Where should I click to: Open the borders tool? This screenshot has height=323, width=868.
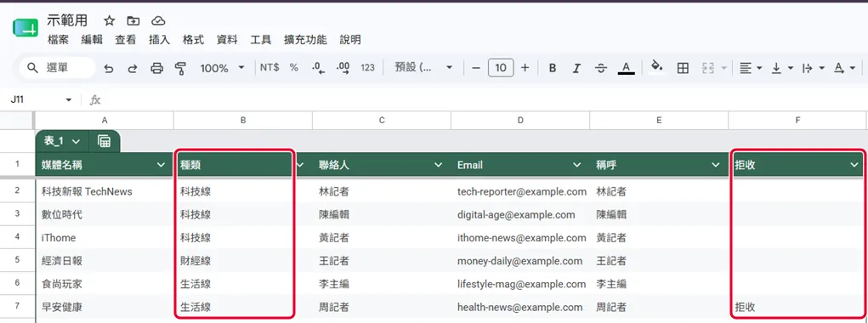click(x=684, y=68)
